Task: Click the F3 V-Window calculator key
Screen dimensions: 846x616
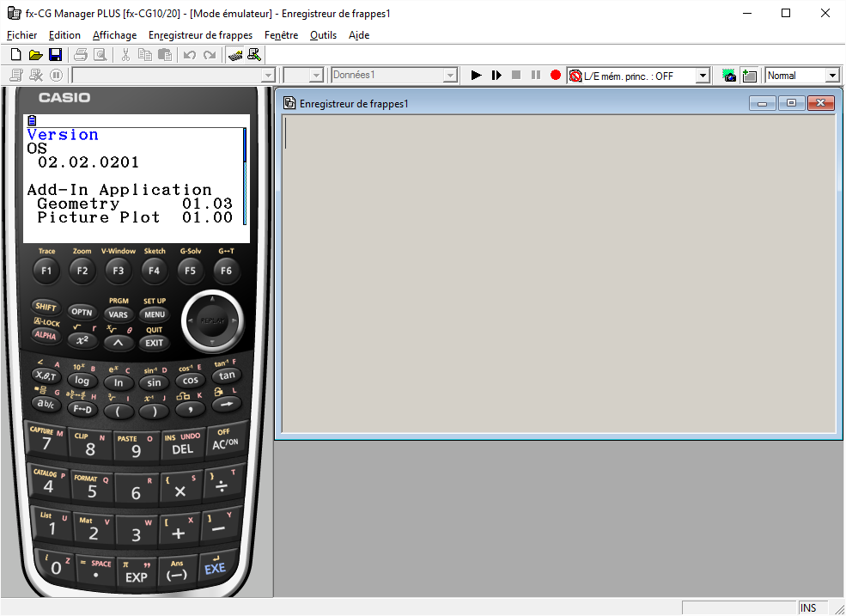Action: coord(119,271)
